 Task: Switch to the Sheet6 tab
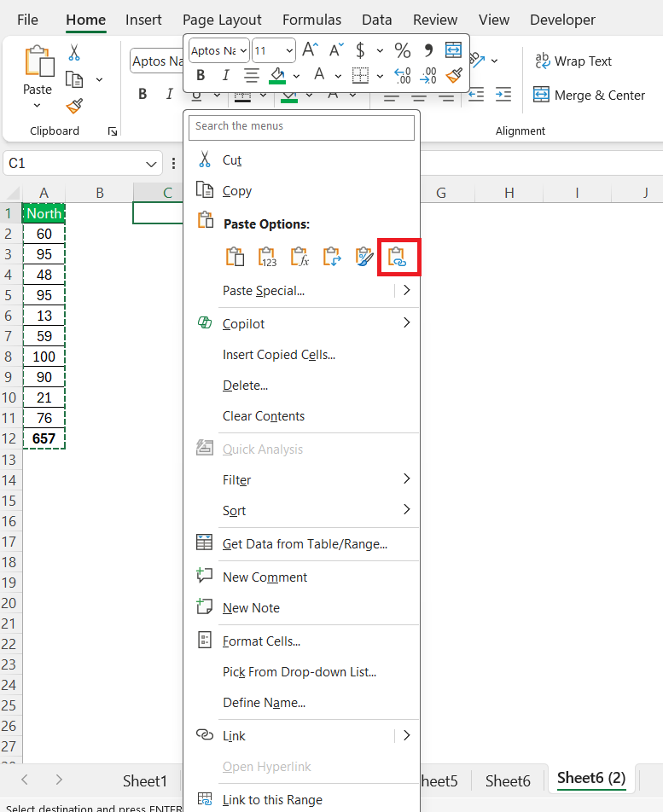click(x=508, y=780)
